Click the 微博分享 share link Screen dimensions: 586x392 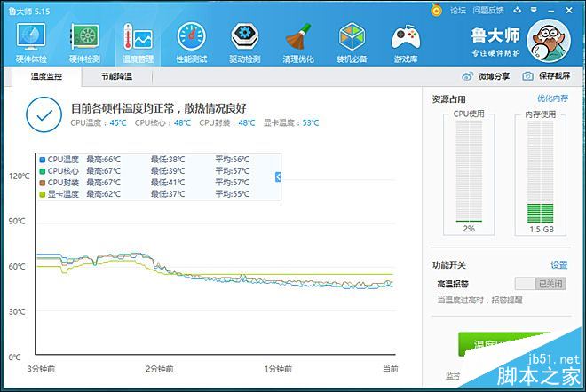(494, 76)
